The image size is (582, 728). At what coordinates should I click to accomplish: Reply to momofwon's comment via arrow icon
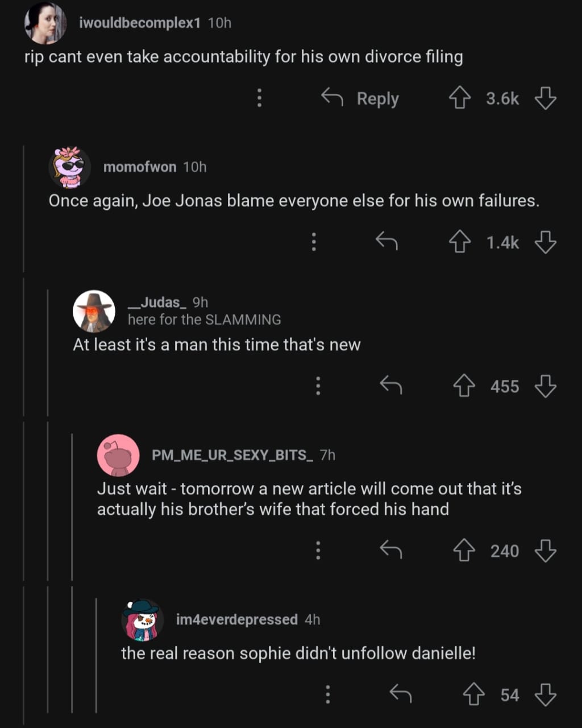click(x=386, y=242)
